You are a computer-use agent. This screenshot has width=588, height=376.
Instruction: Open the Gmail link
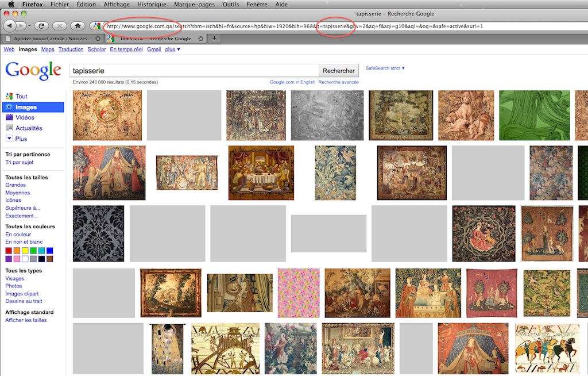pyautogui.click(x=154, y=49)
